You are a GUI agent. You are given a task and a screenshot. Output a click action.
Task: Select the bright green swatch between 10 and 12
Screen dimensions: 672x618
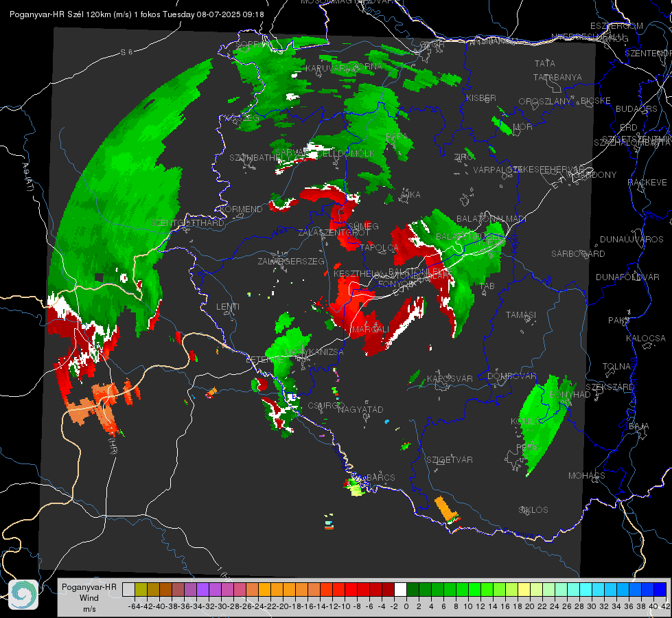pyautogui.click(x=474, y=589)
